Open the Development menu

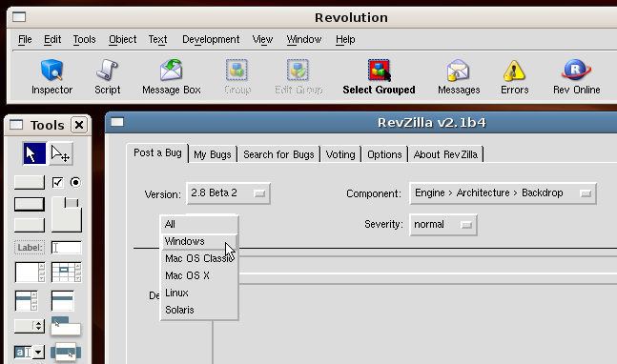[x=211, y=39]
